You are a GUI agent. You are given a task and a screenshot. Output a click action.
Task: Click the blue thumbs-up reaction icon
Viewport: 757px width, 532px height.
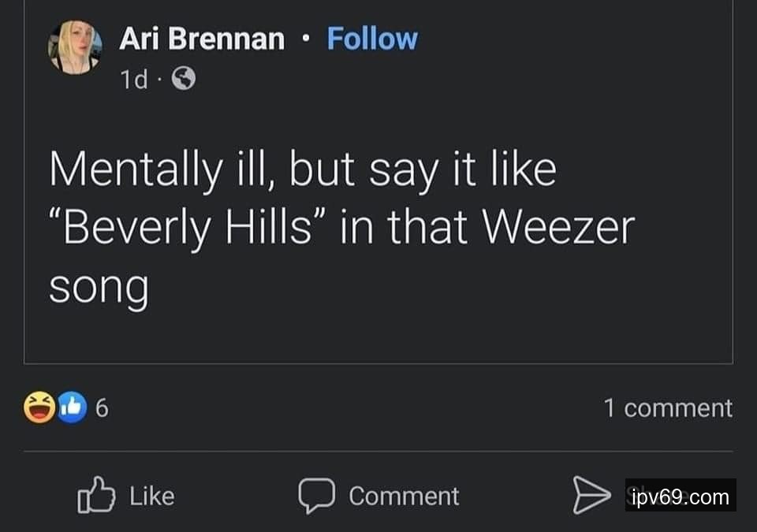click(x=71, y=408)
